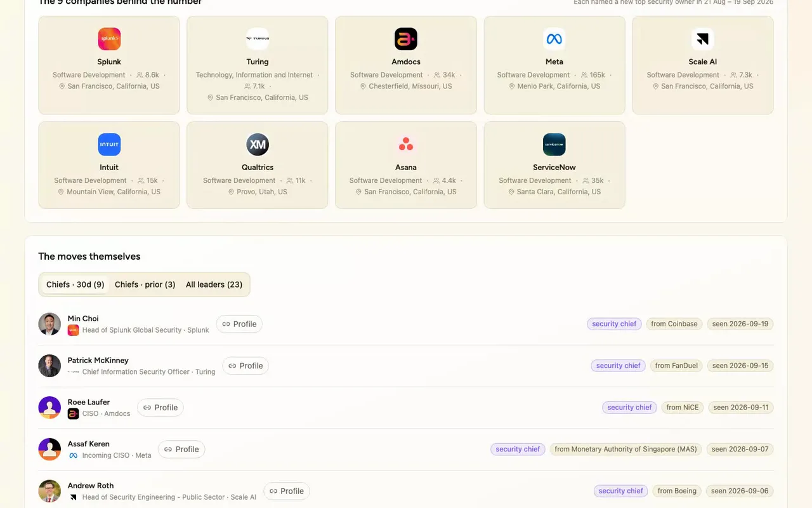Click small Amdocs icon beside CISO title

(x=73, y=414)
